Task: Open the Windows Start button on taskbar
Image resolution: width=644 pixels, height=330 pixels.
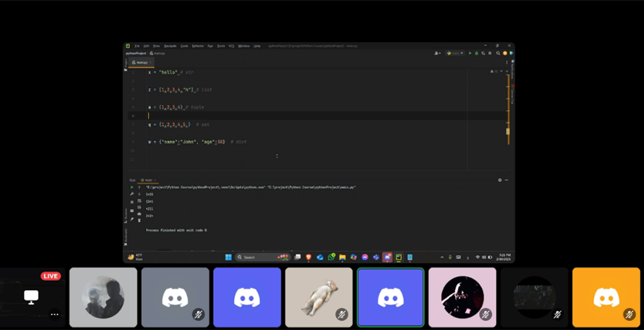Action: [x=228, y=257]
